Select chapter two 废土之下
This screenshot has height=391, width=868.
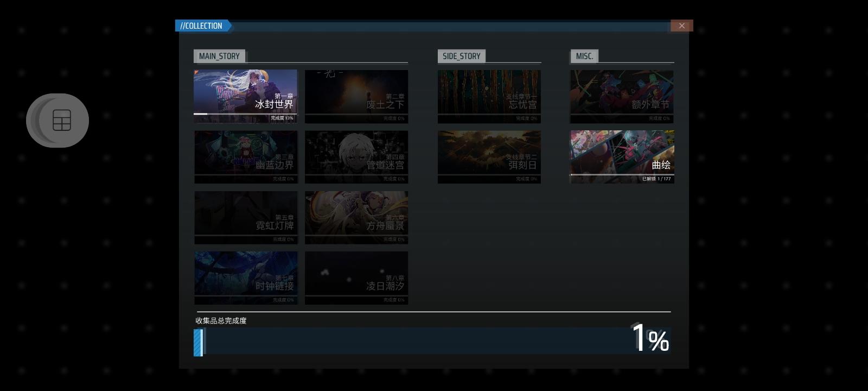tap(356, 96)
